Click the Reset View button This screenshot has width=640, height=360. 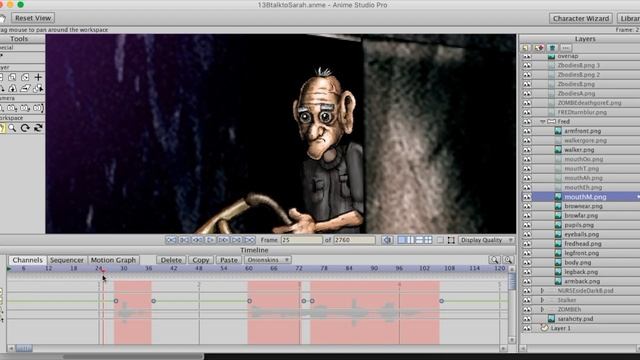point(33,18)
